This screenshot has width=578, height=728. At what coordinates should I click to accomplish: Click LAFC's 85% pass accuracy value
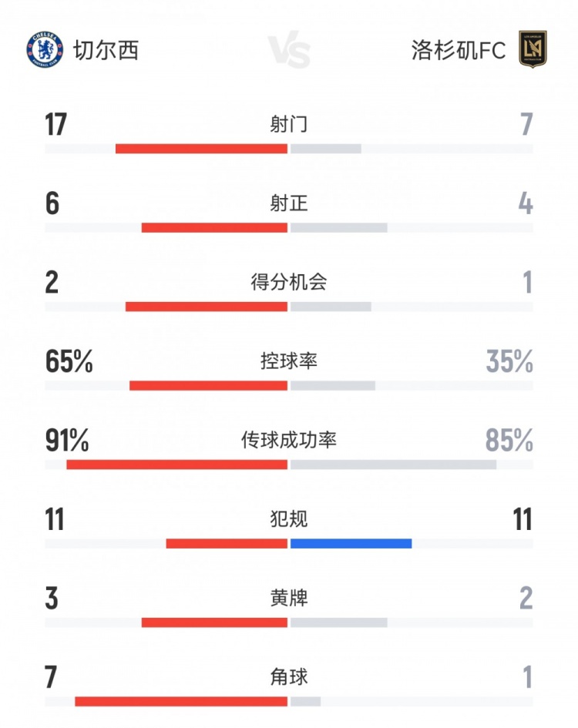pyautogui.click(x=509, y=441)
